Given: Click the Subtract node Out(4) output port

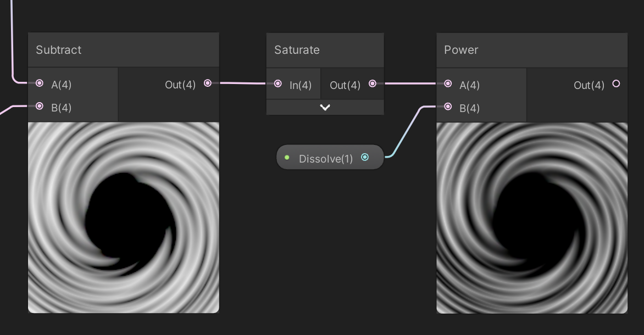Looking at the screenshot, I should [207, 83].
